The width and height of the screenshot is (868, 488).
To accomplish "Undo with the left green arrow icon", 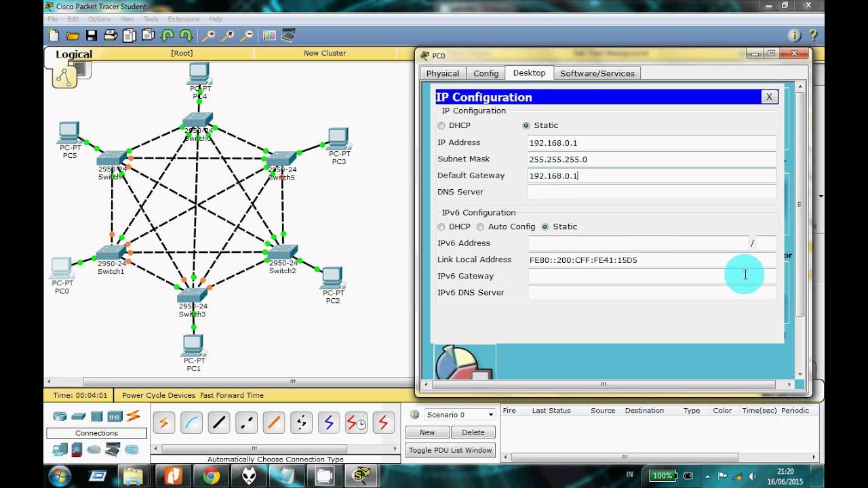I will click(167, 35).
